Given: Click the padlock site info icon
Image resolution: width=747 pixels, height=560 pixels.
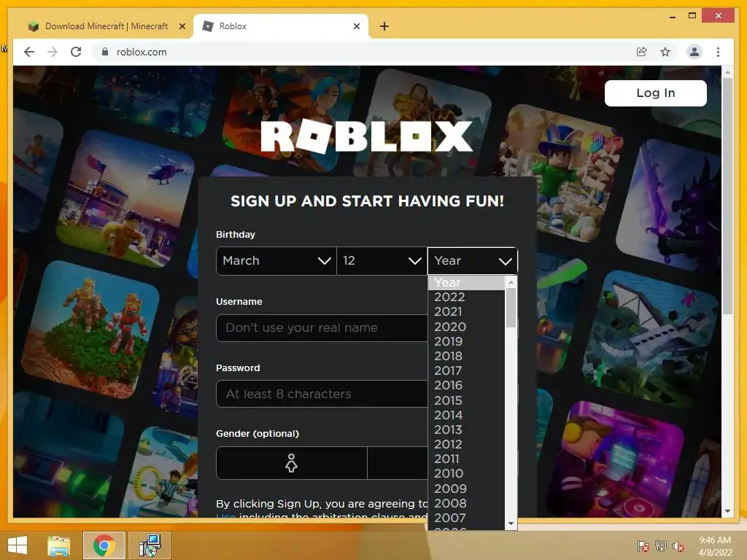Looking at the screenshot, I should pyautogui.click(x=105, y=52).
